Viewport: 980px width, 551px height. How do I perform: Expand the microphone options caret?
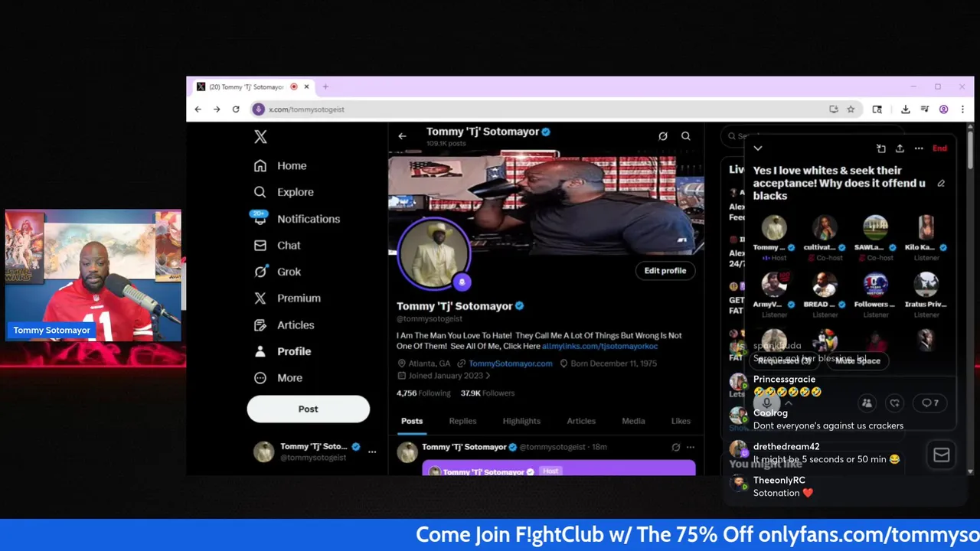click(x=788, y=403)
